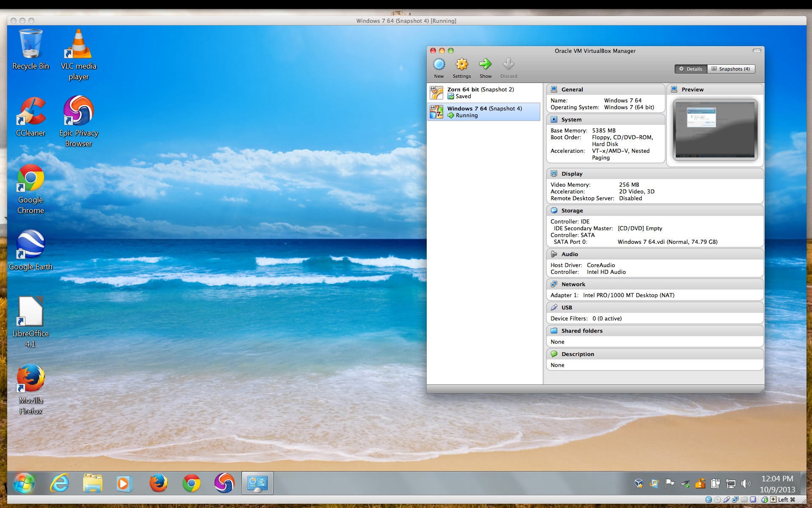Select Epic Privacy Browser desktop icon
Viewport: 812px width, 508px height.
coord(78,112)
